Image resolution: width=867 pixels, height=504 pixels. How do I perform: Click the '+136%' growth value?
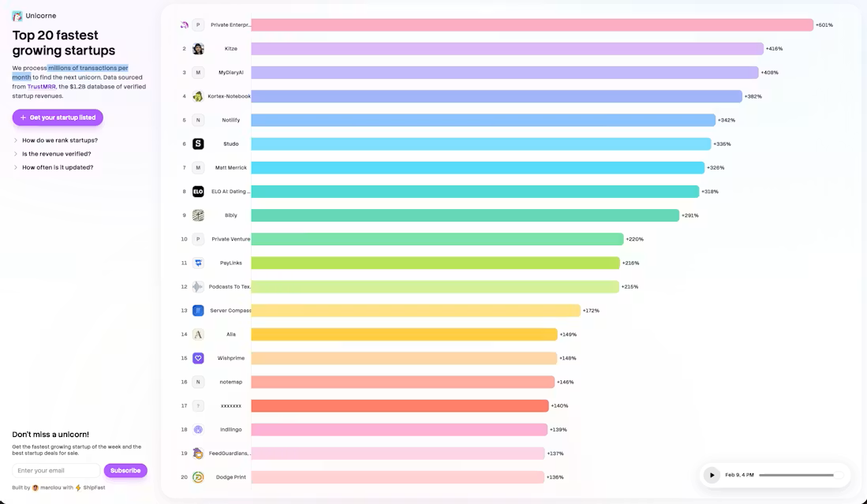[x=555, y=477]
